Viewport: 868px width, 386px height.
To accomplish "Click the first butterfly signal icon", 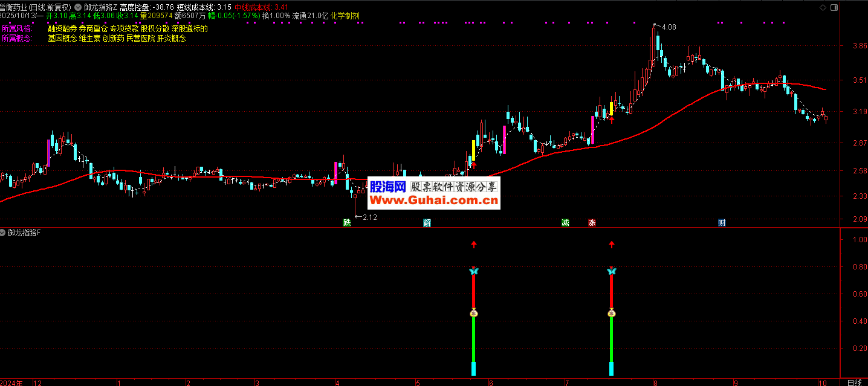I will [x=474, y=271].
